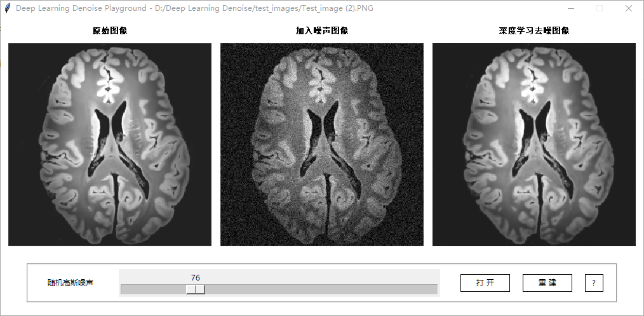Click the 打开 button
This screenshot has width=644, height=316.
pyautogui.click(x=485, y=283)
